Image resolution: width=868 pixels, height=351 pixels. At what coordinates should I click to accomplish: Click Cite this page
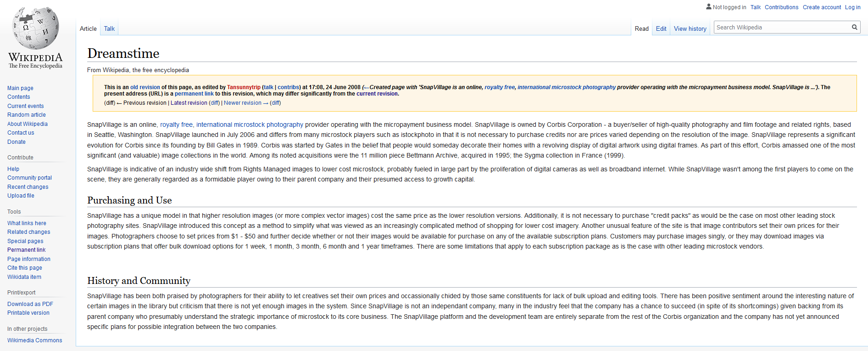click(24, 268)
